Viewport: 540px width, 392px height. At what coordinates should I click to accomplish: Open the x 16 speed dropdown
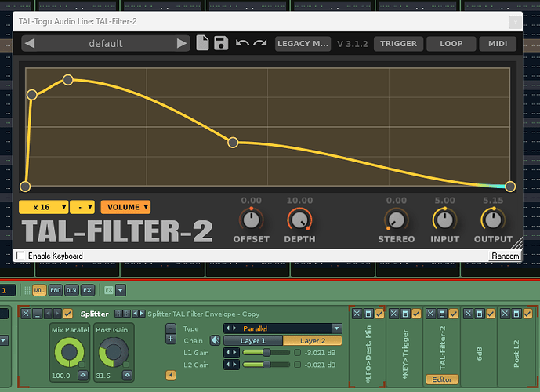[x=43, y=207]
